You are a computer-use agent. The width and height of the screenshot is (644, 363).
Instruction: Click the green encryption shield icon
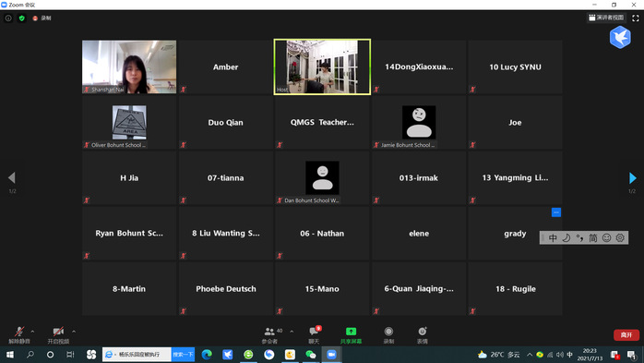pyautogui.click(x=22, y=18)
